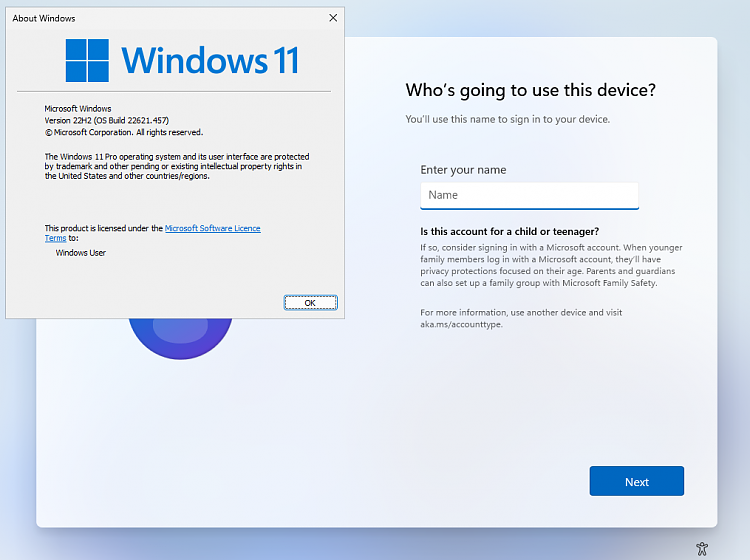Click the 'Who's going to use this device?' heading
Image resolution: width=750 pixels, height=560 pixels.
point(530,90)
